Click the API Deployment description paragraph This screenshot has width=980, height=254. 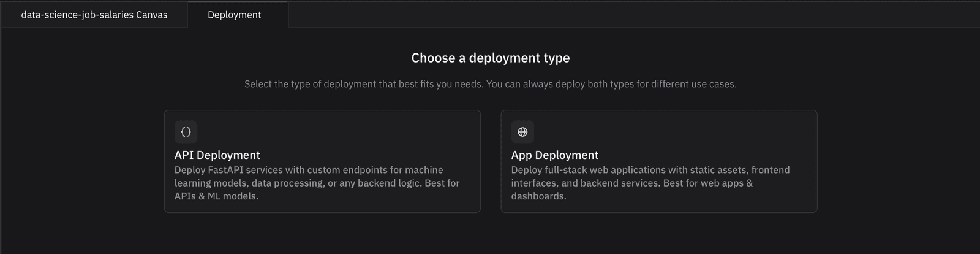click(317, 183)
